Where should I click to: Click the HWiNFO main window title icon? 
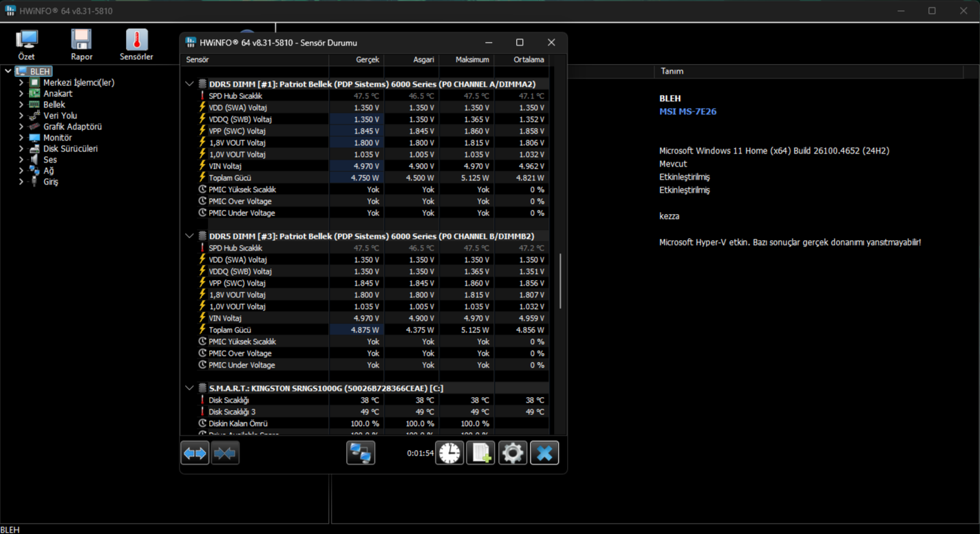click(x=10, y=11)
